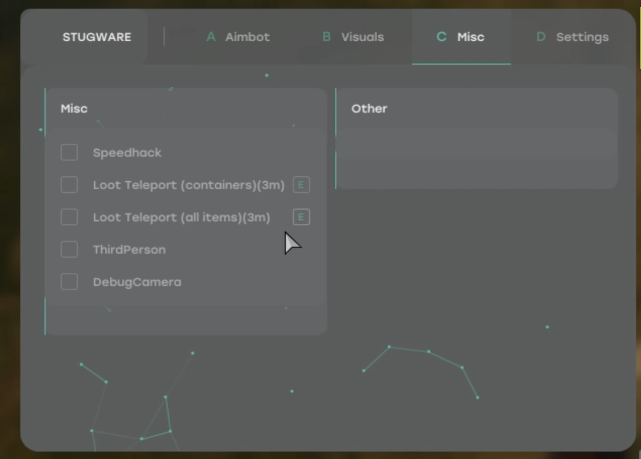Click the Other panel header
The height and width of the screenshot is (459, 641).
(x=369, y=108)
